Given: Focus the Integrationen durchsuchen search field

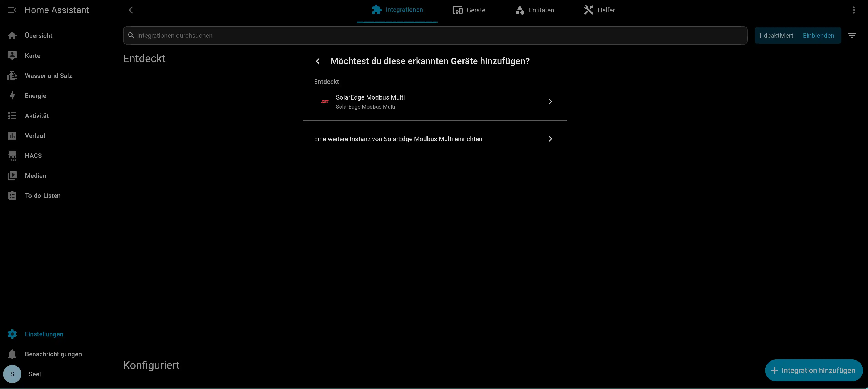Looking at the screenshot, I should click(x=435, y=36).
